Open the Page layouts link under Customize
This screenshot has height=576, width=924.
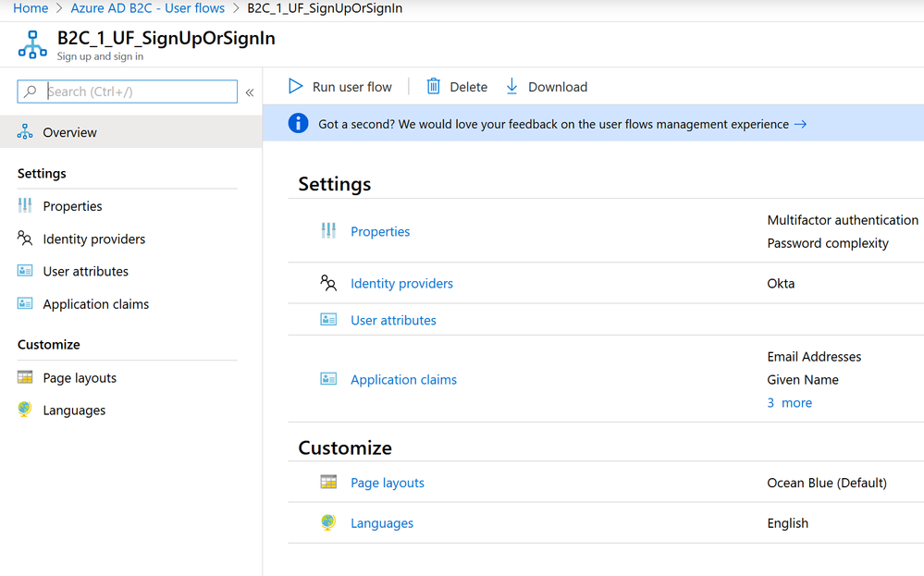(388, 483)
